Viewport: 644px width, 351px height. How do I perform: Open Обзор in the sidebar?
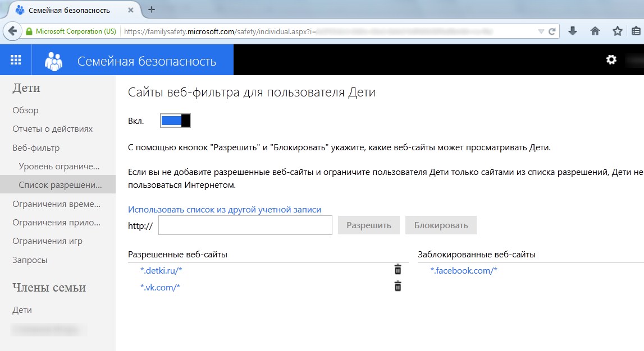(x=25, y=110)
